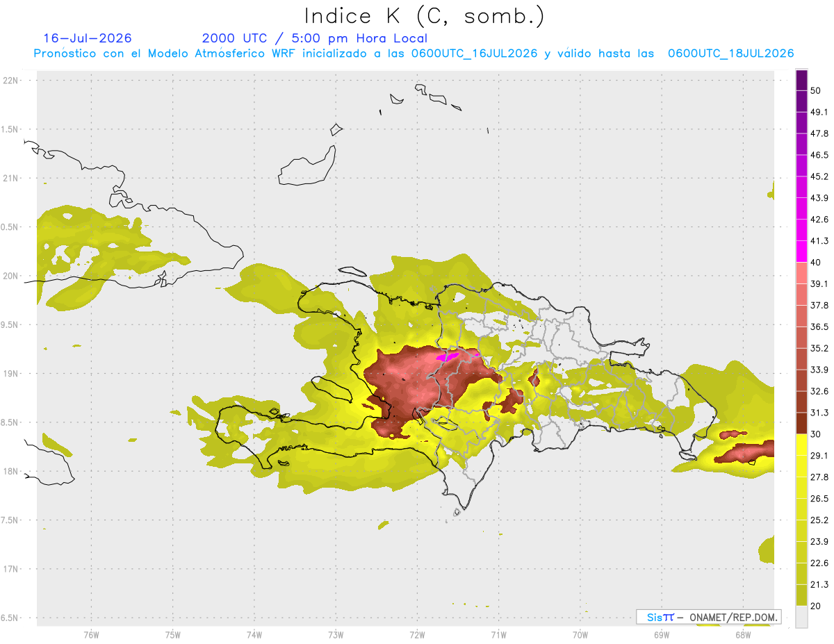
Task: Click the "22N" latitude label
Action: pos(12,81)
